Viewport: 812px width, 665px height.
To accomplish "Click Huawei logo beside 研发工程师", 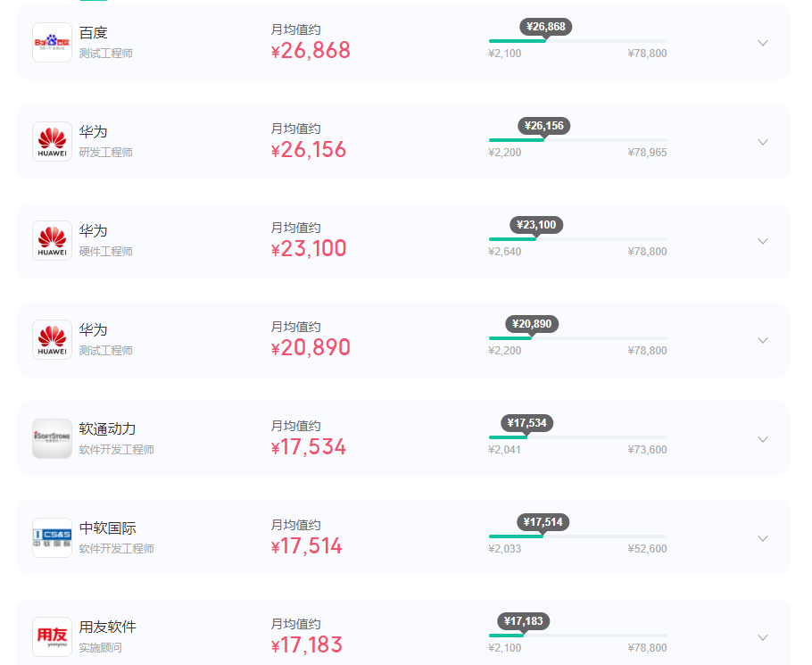I will (52, 142).
